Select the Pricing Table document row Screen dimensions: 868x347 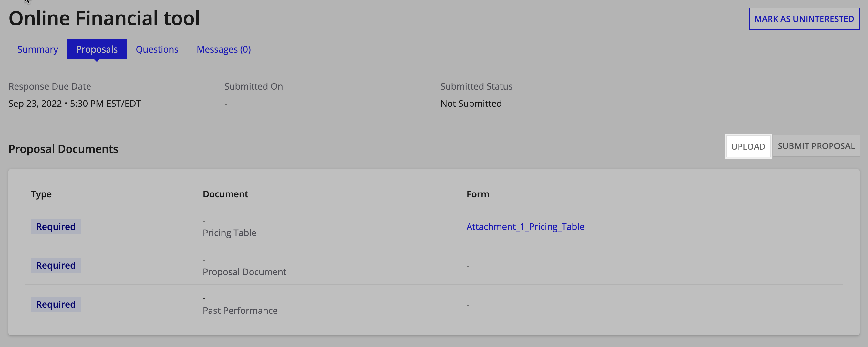click(229, 232)
